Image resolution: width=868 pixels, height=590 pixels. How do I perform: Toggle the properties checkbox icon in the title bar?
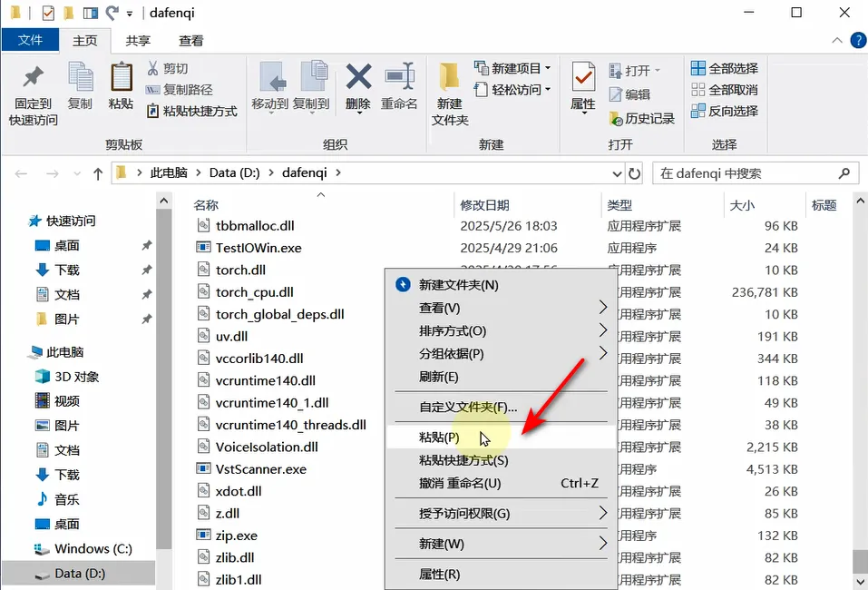(48, 12)
